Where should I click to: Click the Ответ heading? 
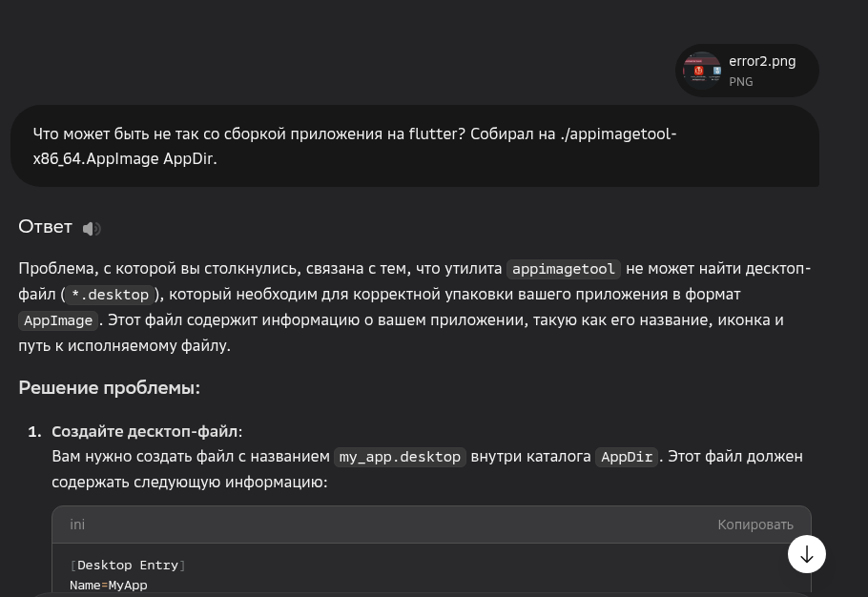click(x=45, y=227)
